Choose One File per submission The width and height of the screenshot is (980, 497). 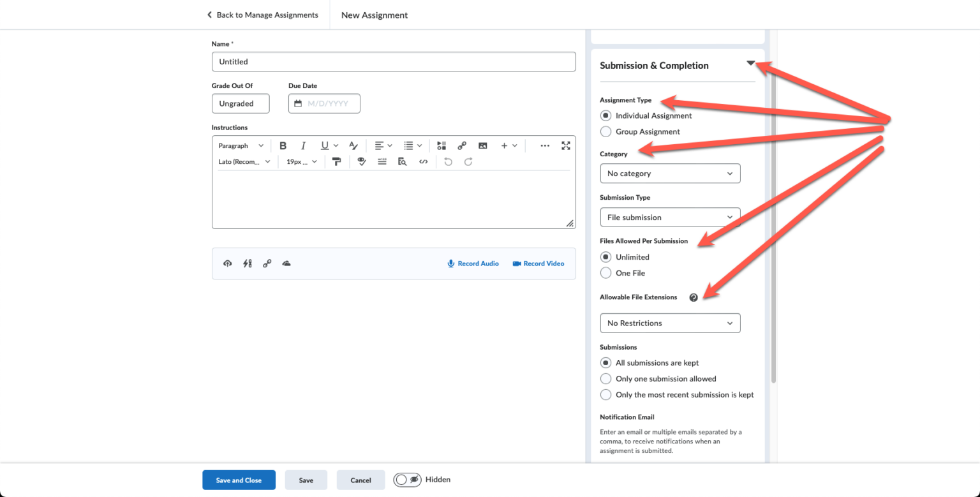click(605, 272)
